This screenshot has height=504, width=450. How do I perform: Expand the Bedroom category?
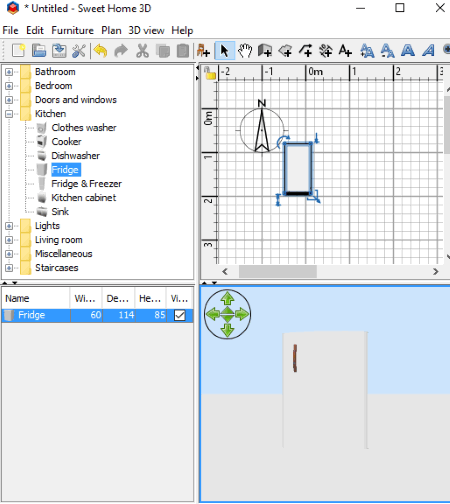click(9, 86)
